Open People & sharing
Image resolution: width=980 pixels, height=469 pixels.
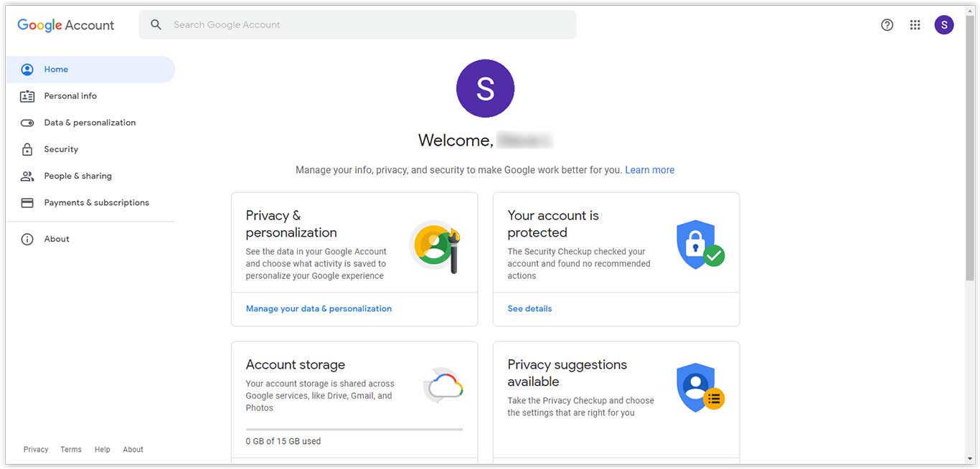coord(90,176)
